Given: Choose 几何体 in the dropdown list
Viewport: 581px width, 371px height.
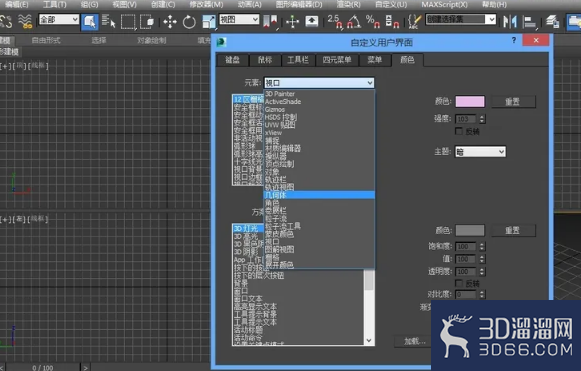Looking at the screenshot, I should click(x=319, y=195).
